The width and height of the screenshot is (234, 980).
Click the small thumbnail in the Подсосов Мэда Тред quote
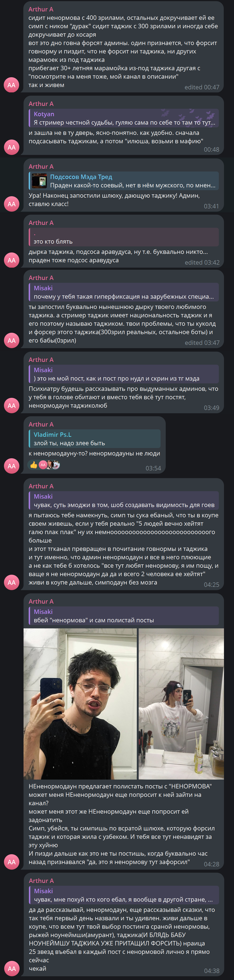(39, 181)
